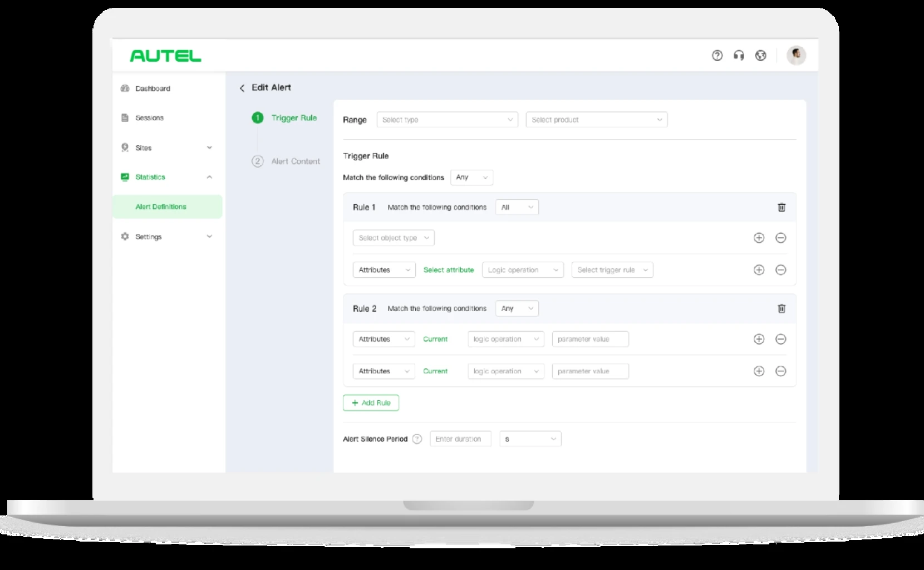Click the Rule 2 heading

pyautogui.click(x=365, y=308)
